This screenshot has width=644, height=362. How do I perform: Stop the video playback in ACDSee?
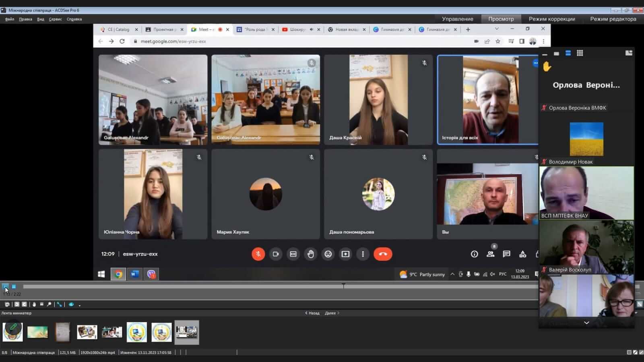[14, 287]
